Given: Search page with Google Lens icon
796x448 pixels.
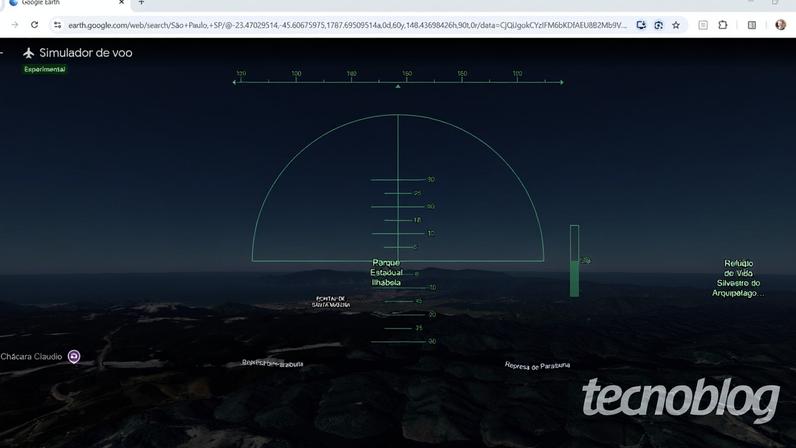Looking at the screenshot, I should [x=658, y=25].
